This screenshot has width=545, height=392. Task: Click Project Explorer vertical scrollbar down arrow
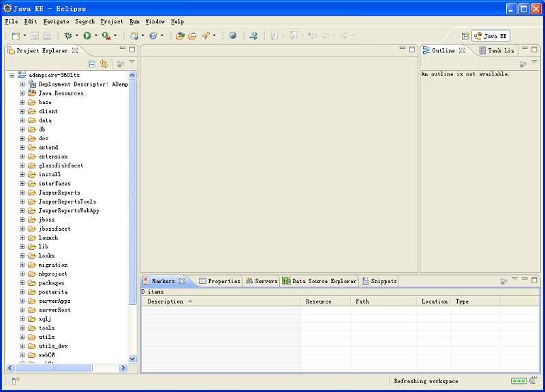coord(132,359)
